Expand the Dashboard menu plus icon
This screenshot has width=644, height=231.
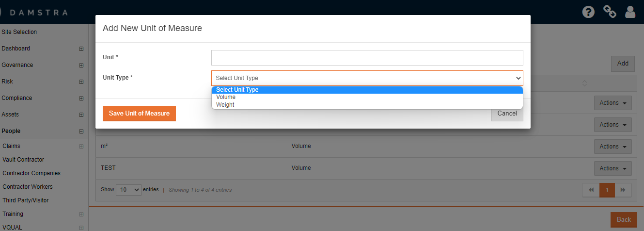click(81, 49)
